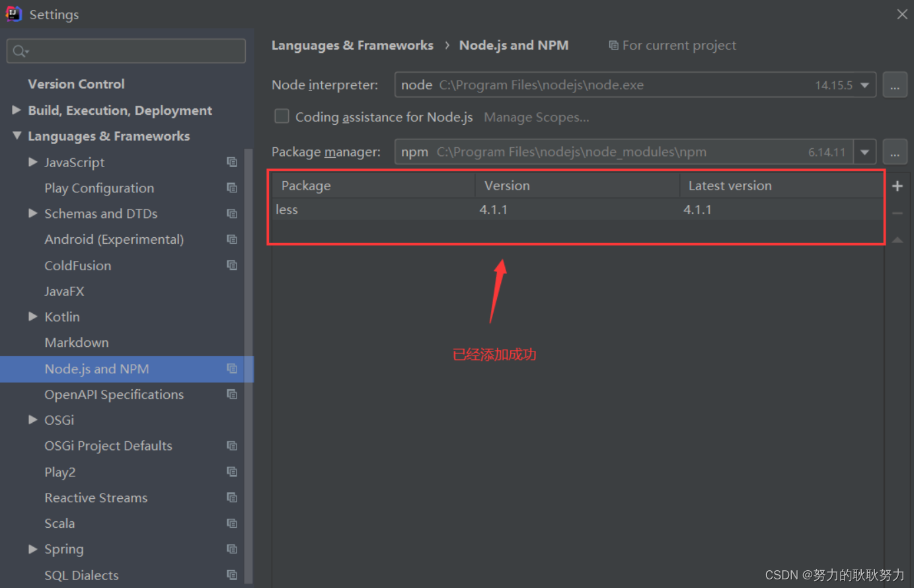Image resolution: width=914 pixels, height=588 pixels.
Task: Sort by the Latest version column header
Action: (782, 186)
